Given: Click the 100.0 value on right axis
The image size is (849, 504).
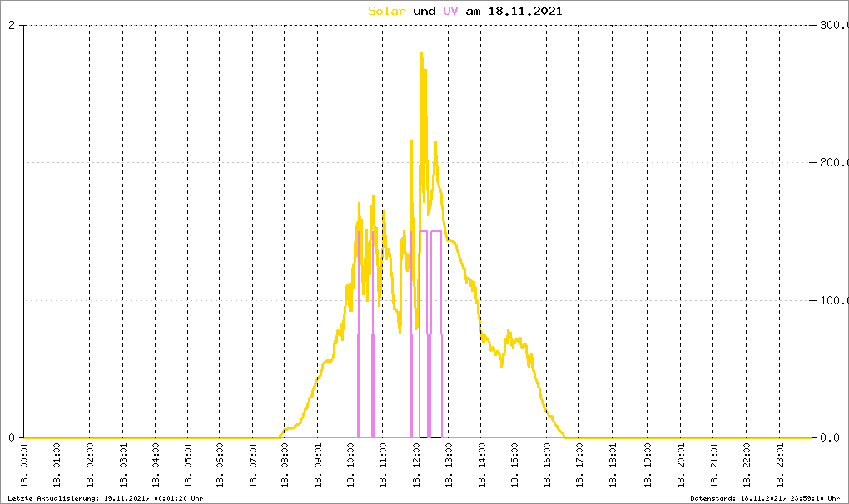Looking at the screenshot, I should (832, 300).
